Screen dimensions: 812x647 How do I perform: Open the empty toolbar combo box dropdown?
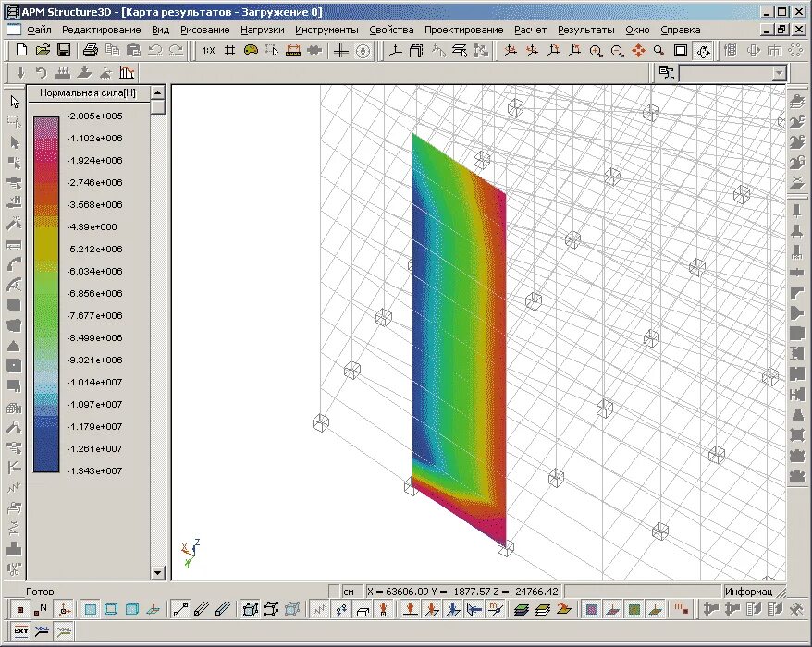(780, 74)
